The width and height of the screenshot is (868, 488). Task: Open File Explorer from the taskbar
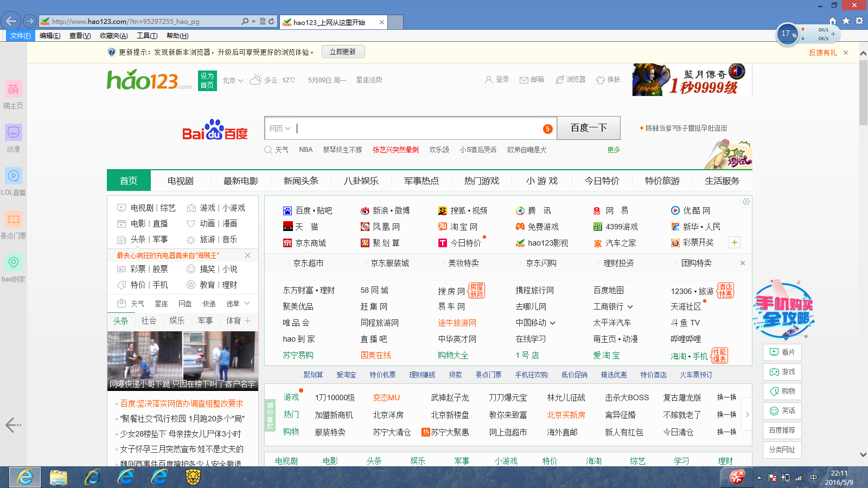(59, 477)
